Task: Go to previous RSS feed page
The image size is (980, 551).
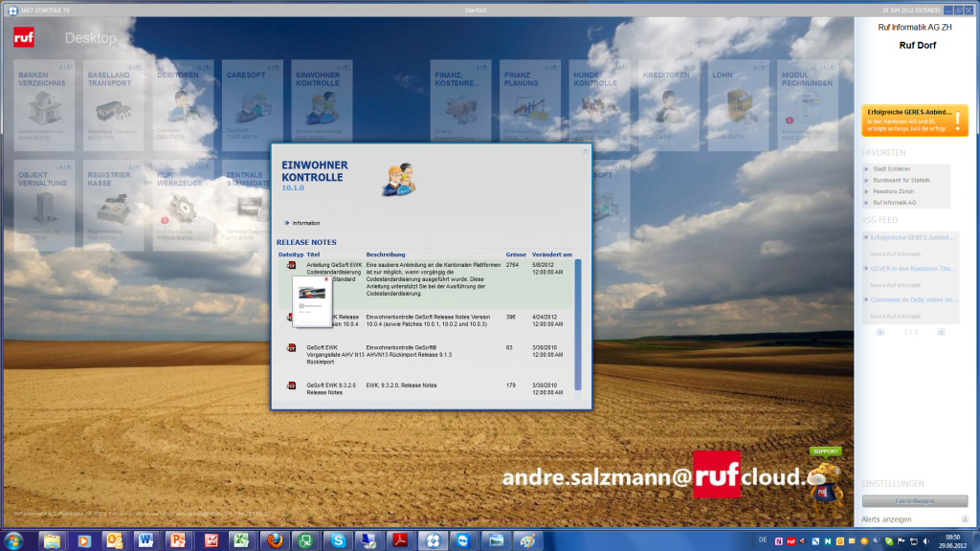Action: tap(880, 331)
